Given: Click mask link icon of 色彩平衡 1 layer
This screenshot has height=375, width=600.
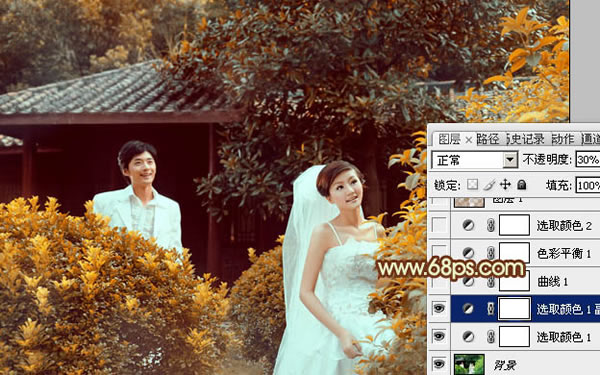Looking at the screenshot, I should 491,253.
